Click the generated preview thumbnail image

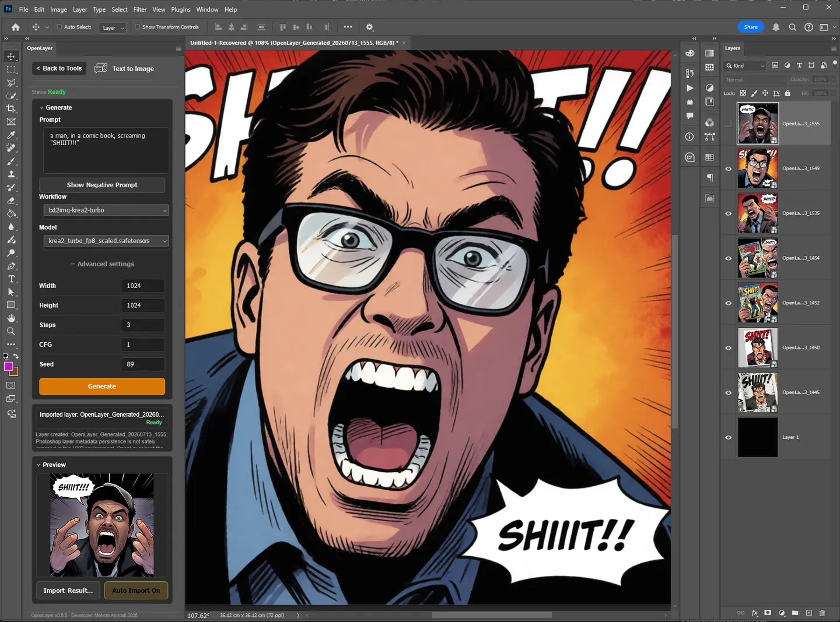pyautogui.click(x=102, y=525)
